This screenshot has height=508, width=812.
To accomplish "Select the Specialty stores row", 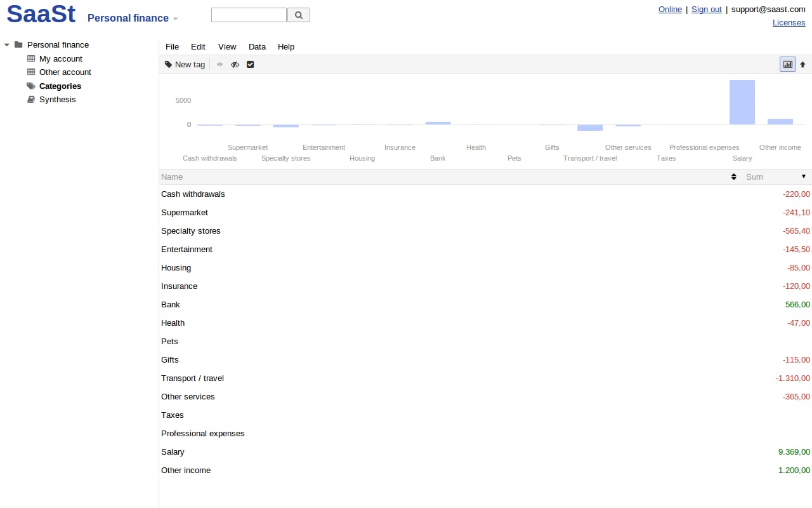I will pos(485,231).
